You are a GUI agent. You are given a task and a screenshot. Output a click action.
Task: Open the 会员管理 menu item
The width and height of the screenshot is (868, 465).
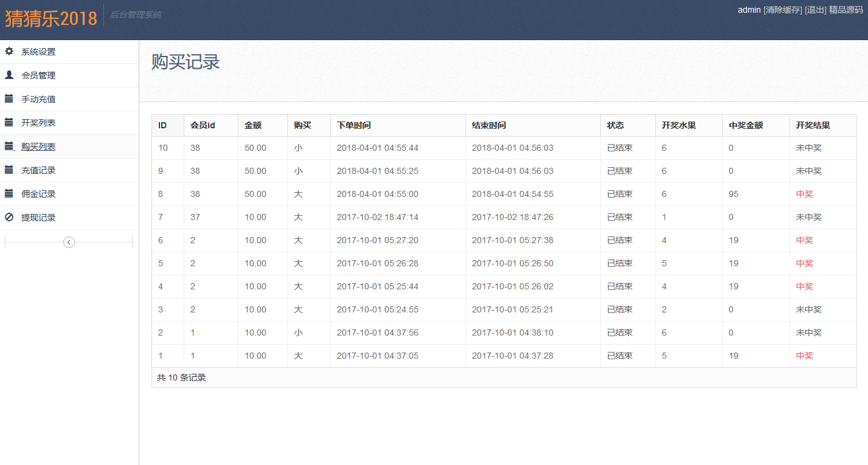point(38,76)
